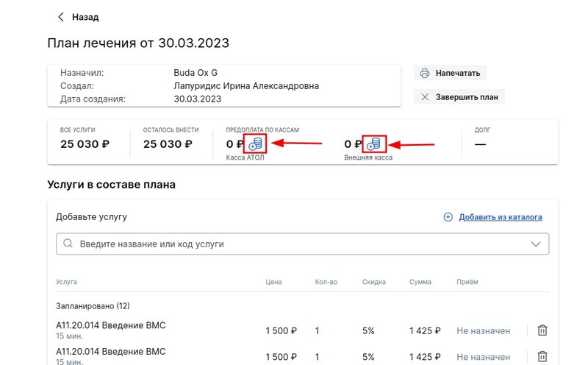Add prepayment via Внешняя касса coins icon
588x365 pixels.
[374, 143]
